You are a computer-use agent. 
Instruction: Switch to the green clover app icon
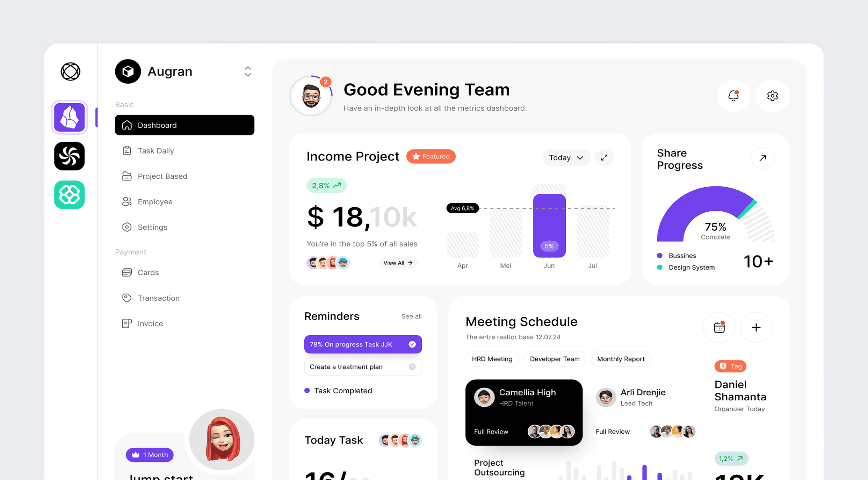(x=69, y=195)
